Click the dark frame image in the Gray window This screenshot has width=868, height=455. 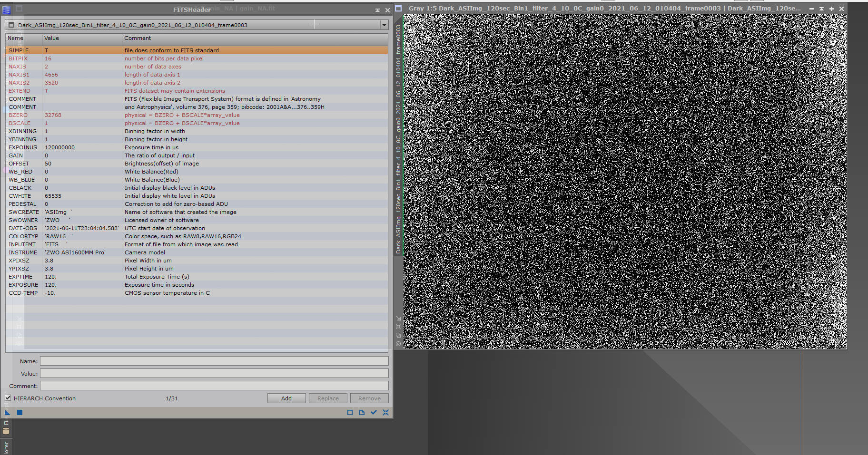tap(625, 182)
